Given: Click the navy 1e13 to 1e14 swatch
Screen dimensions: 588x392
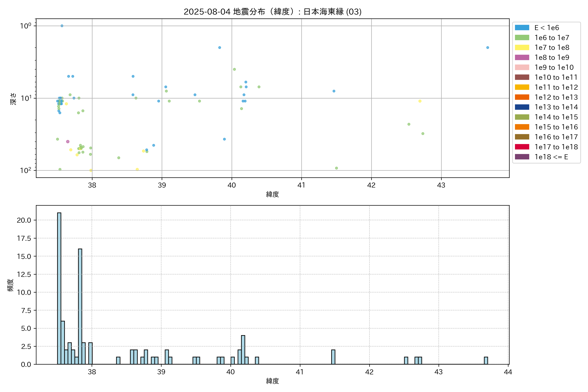Looking at the screenshot, I should pyautogui.click(x=522, y=107).
